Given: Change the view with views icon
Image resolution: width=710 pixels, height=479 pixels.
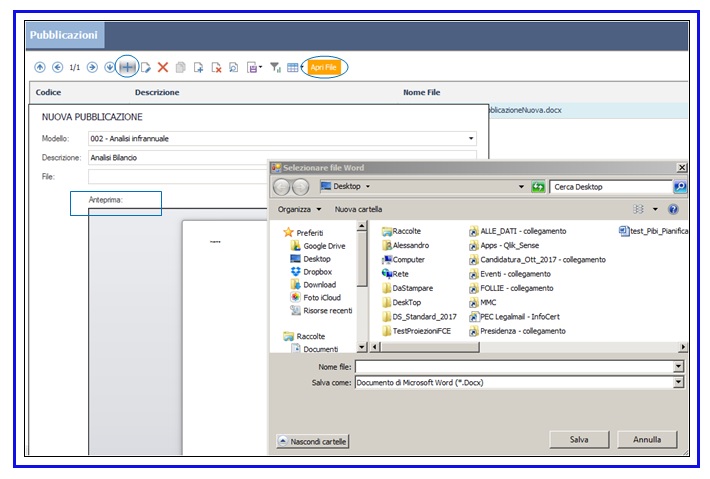Looking at the screenshot, I should (x=638, y=209).
